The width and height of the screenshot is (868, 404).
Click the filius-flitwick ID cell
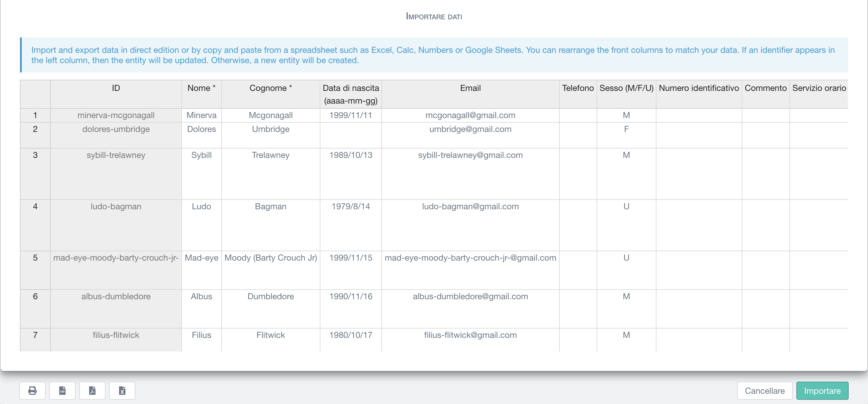[116, 335]
